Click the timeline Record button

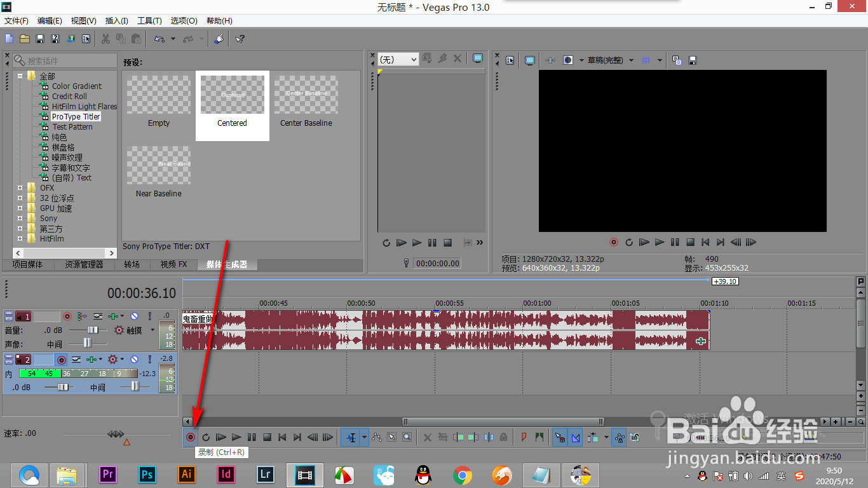pos(191,437)
